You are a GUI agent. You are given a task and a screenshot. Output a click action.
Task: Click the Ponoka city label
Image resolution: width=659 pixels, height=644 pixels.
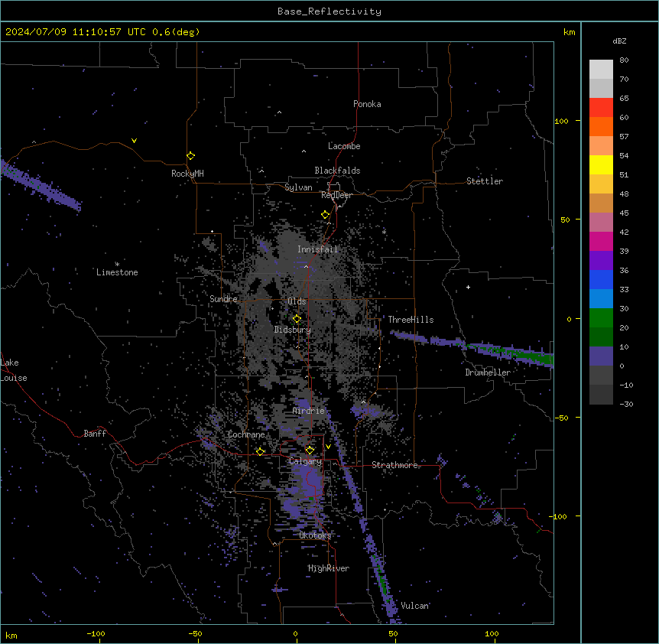point(367,104)
